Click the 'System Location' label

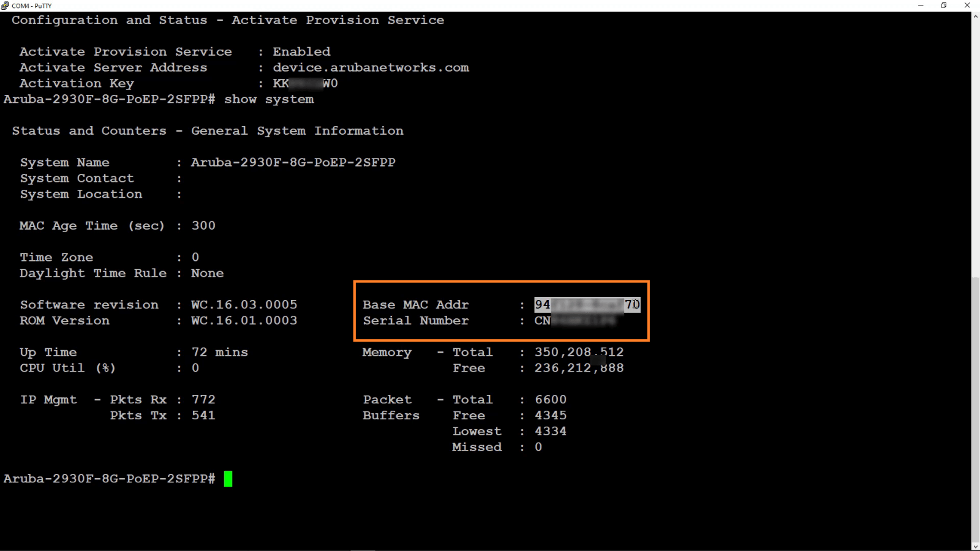pyautogui.click(x=81, y=194)
